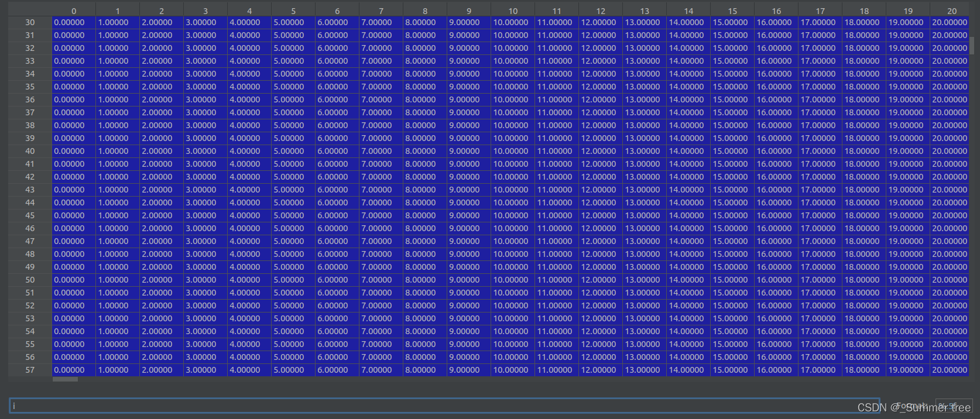Grab the horizontal scrollbar thumb under the table

(x=65, y=379)
